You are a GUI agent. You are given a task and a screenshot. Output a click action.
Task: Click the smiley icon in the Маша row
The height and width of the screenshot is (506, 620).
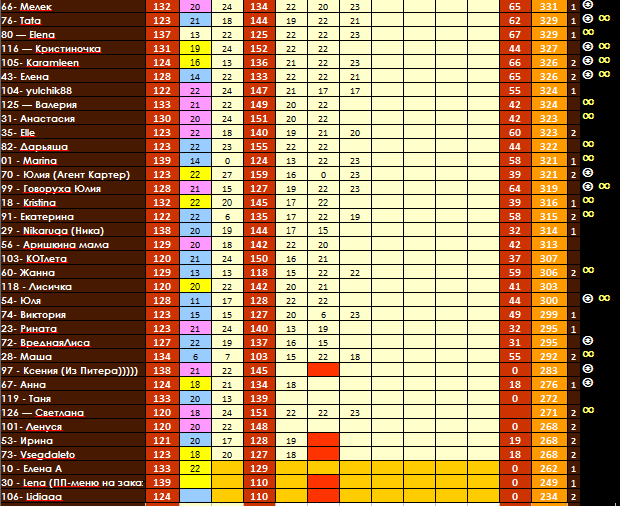point(586,356)
